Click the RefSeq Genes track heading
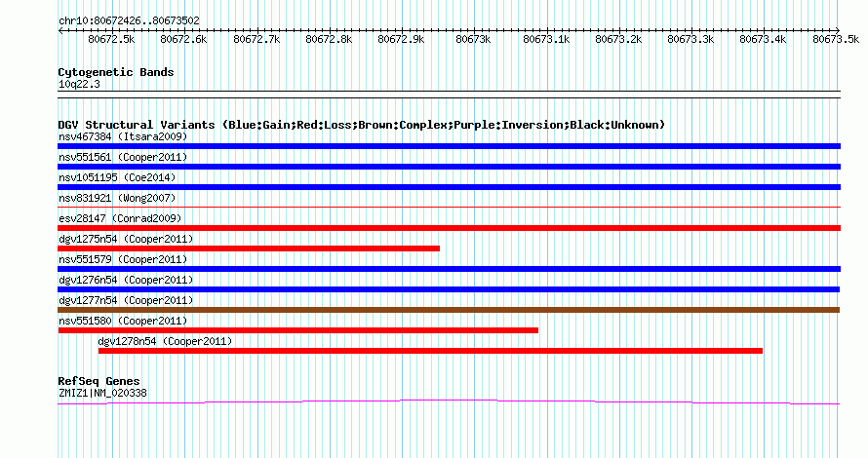 pyautogui.click(x=99, y=381)
